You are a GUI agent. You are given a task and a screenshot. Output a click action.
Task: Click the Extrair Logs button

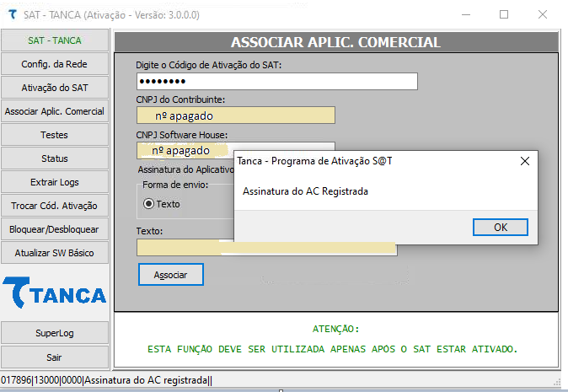point(55,182)
